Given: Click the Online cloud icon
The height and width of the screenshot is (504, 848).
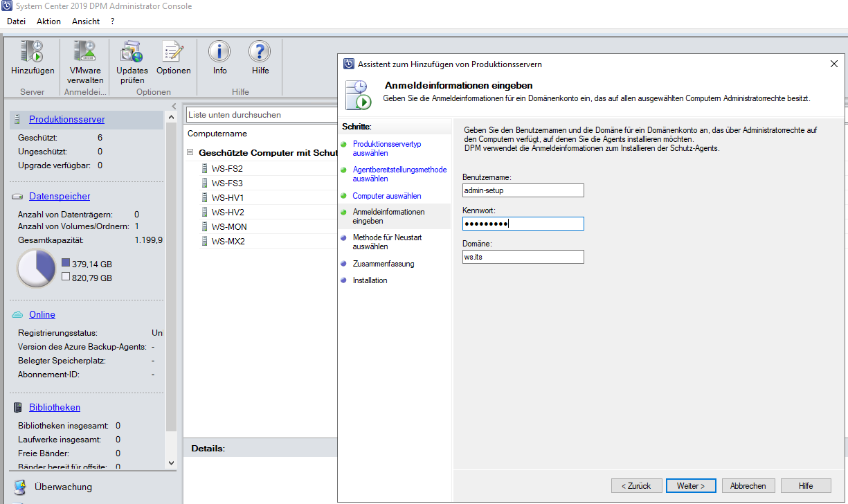Looking at the screenshot, I should [x=18, y=315].
